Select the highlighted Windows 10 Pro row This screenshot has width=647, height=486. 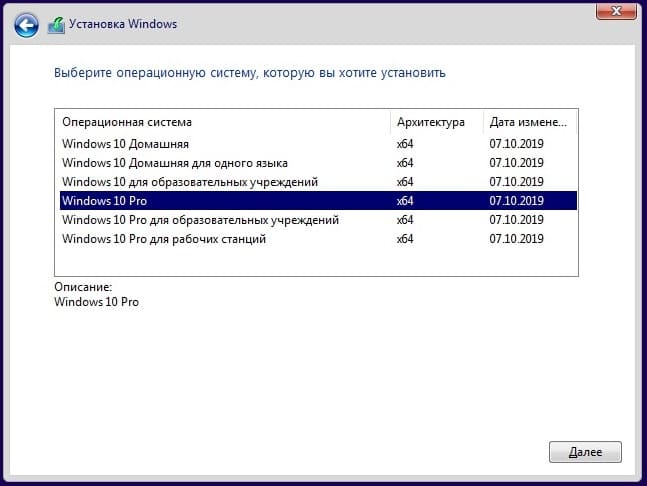[x=318, y=201]
